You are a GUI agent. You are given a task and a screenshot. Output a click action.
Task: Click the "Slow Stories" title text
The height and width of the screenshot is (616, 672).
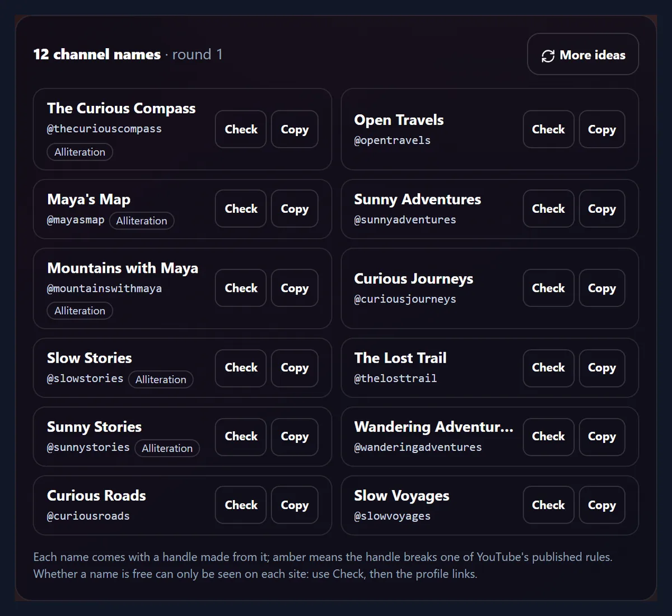coord(90,358)
